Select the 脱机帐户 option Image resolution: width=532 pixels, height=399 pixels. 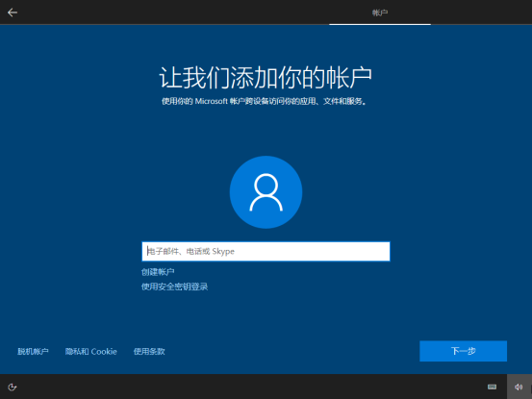point(33,352)
